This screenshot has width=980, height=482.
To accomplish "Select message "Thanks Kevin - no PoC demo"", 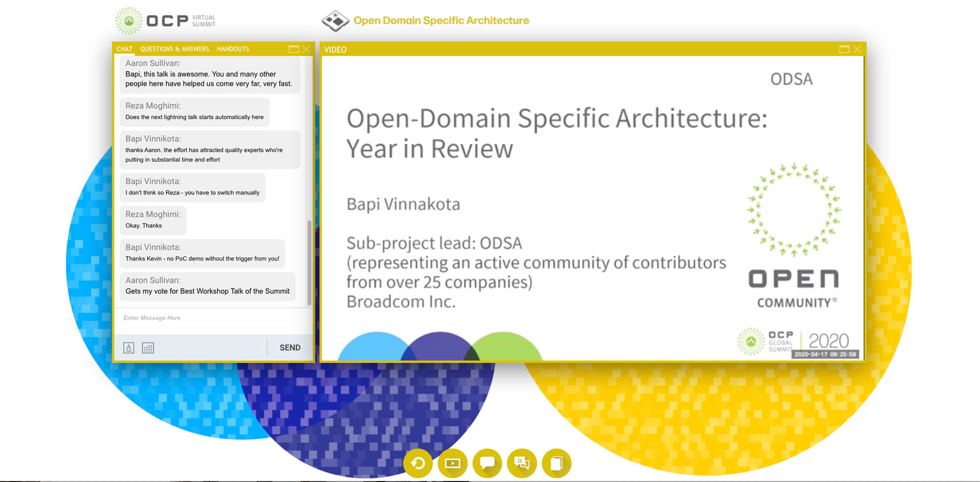I will coord(202,253).
